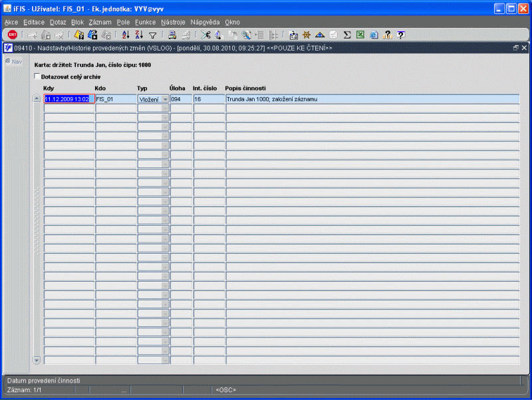Open the Akce menu

(11, 22)
